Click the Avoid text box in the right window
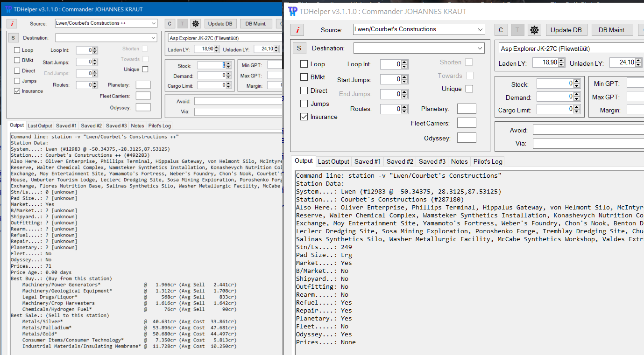 [x=588, y=130]
